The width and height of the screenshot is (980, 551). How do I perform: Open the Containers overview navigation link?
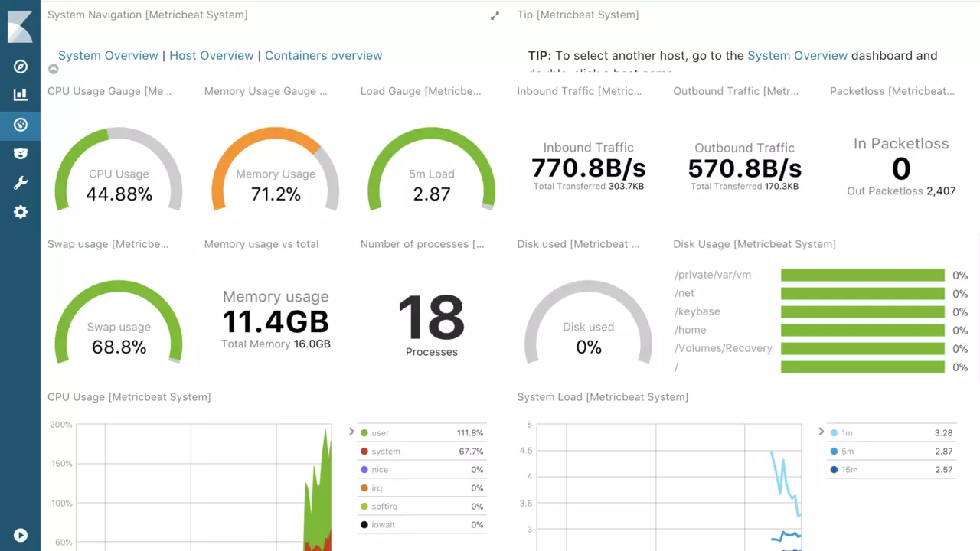coord(323,56)
